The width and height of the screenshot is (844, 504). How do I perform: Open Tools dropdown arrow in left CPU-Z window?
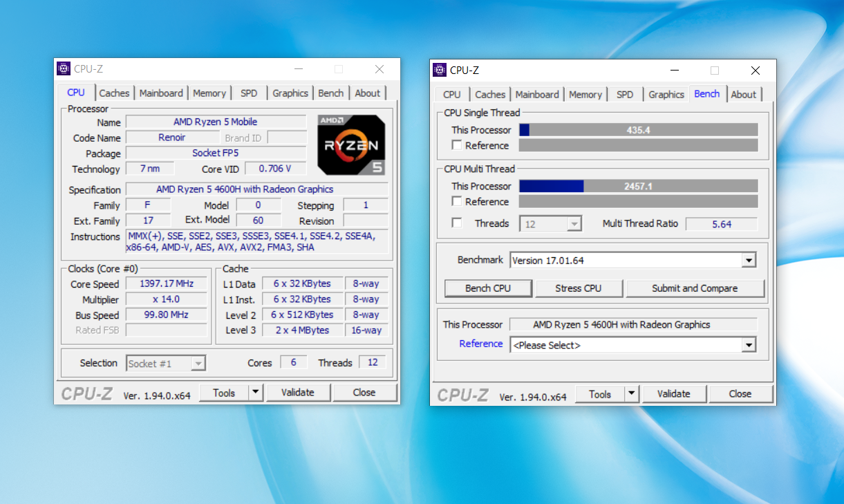256,393
